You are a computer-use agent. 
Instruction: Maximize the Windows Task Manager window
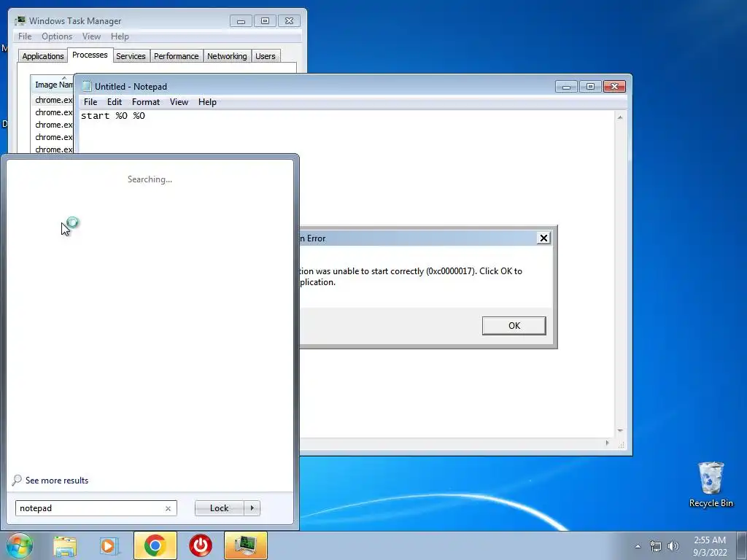265,21
